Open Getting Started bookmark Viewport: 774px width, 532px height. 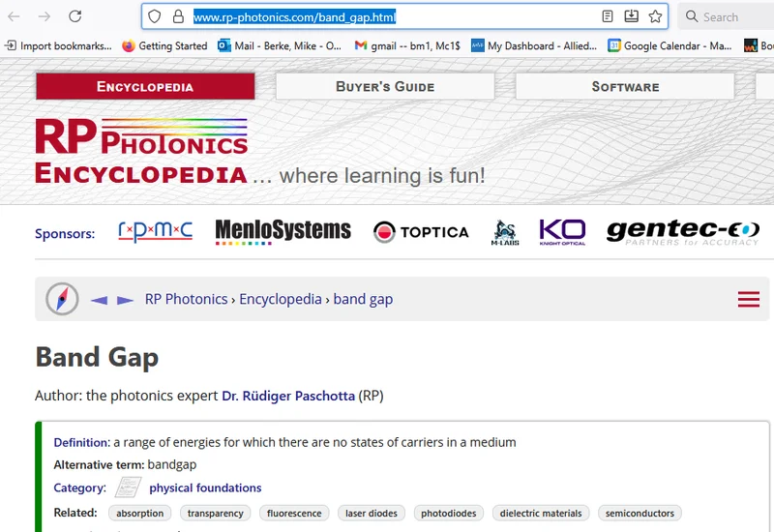coord(164,45)
